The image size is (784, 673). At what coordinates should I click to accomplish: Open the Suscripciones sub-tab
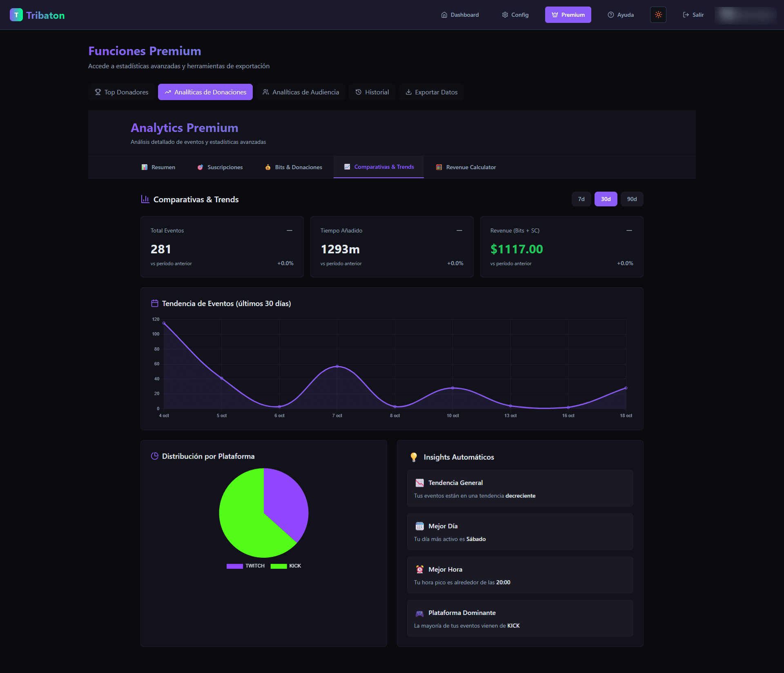pyautogui.click(x=220, y=167)
